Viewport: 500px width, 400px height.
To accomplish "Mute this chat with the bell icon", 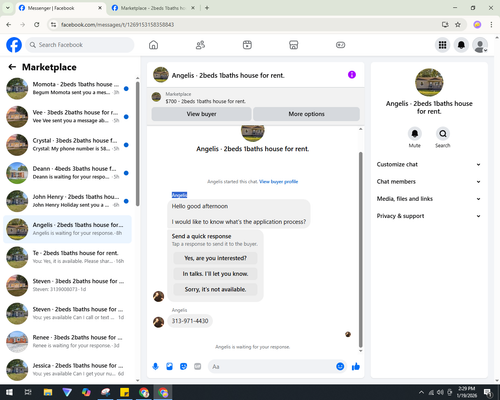I will click(x=415, y=134).
